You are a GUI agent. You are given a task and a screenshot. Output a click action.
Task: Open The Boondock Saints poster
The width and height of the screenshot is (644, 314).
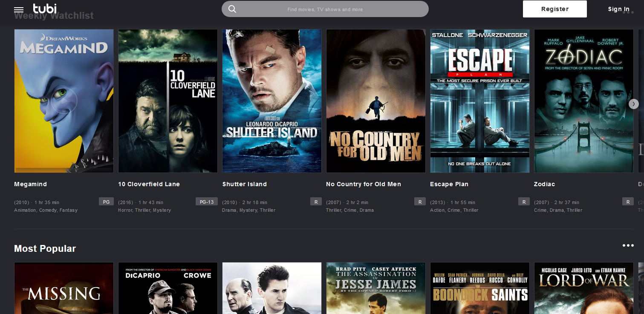pyautogui.click(x=480, y=288)
